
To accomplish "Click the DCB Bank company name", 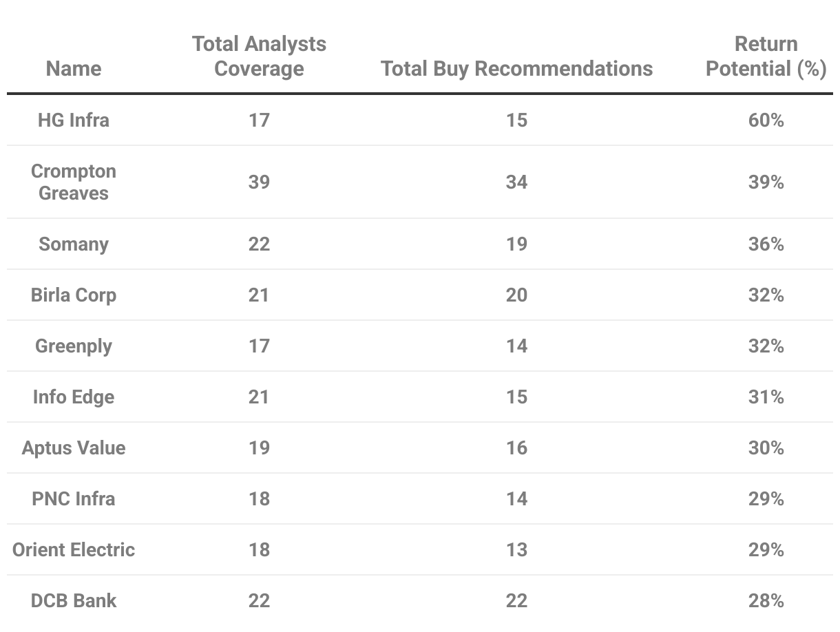I will tap(74, 601).
